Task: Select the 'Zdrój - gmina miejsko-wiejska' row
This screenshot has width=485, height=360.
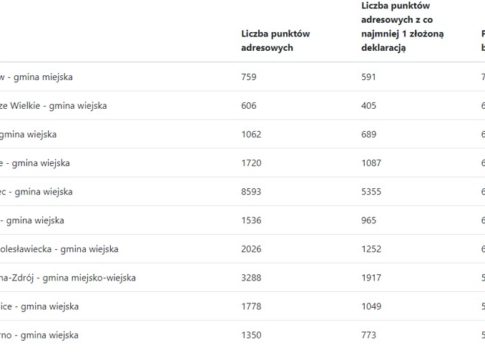Action: (242, 278)
